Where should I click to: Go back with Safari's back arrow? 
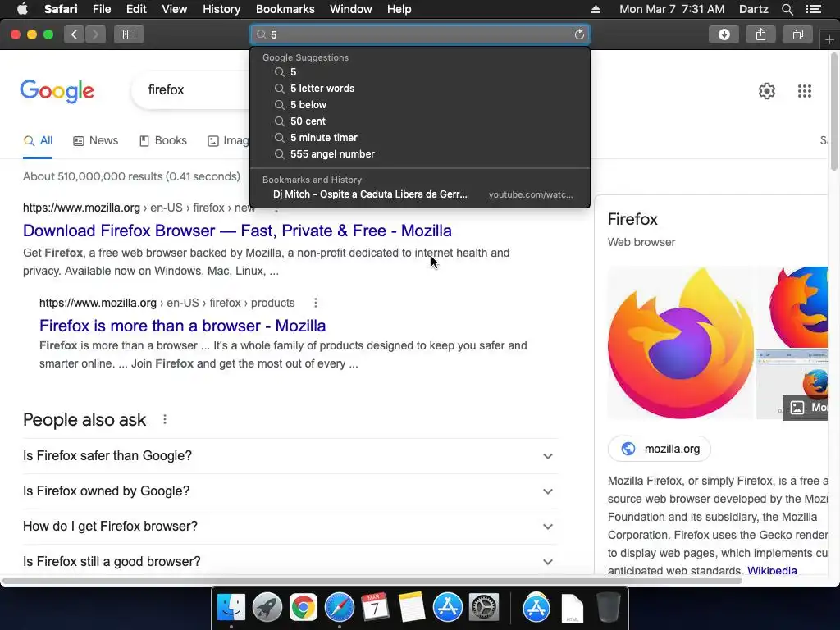point(75,34)
